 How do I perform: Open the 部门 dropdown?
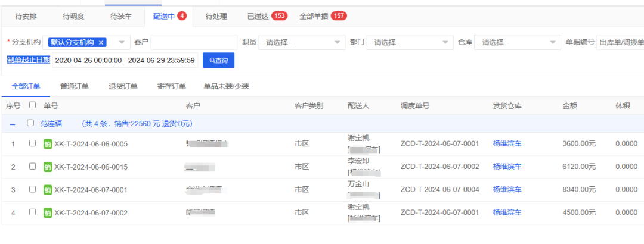click(409, 42)
